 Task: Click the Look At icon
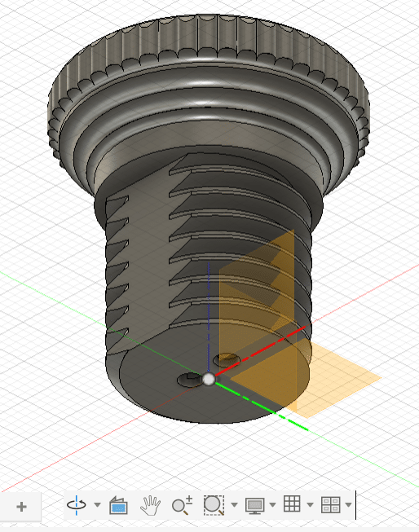tap(118, 506)
